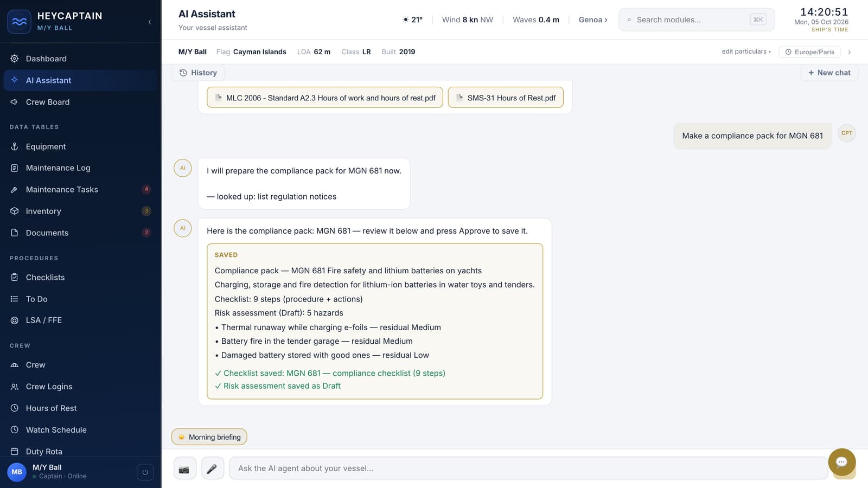Click the microphone voice input icon

pos(213,468)
